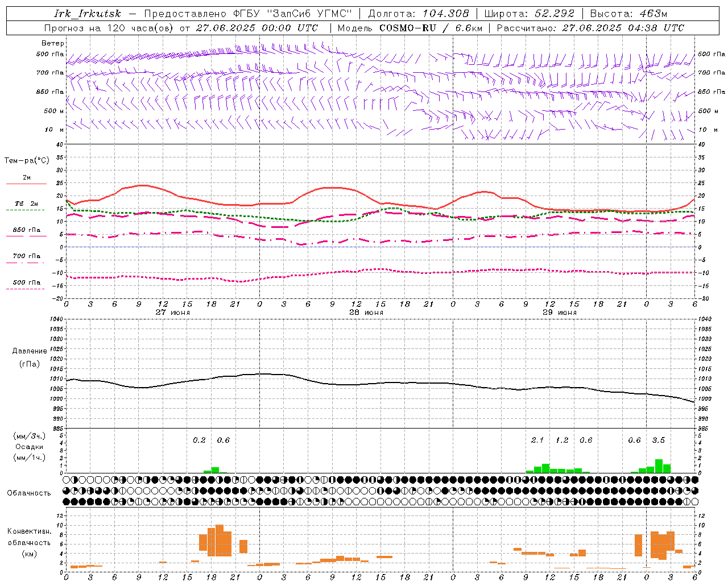Click the 27 июня date label
Viewport: 728px width, 582px height.
coord(173,313)
